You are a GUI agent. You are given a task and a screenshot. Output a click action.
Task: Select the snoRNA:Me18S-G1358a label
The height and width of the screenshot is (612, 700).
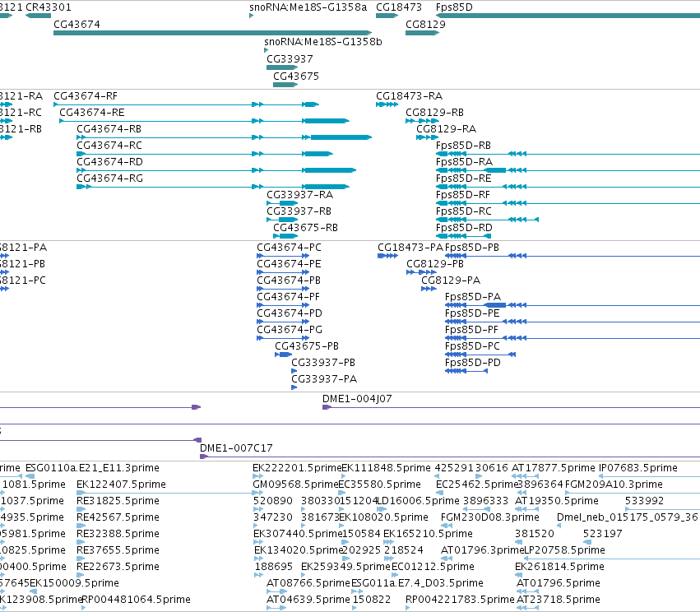(308, 7)
